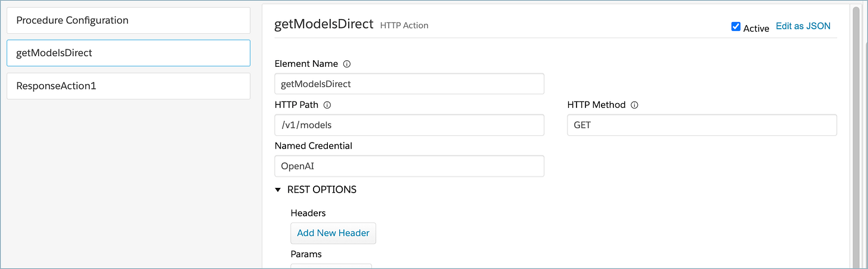The width and height of the screenshot is (868, 269).
Task: Click the Element Name info icon
Action: [x=347, y=64]
